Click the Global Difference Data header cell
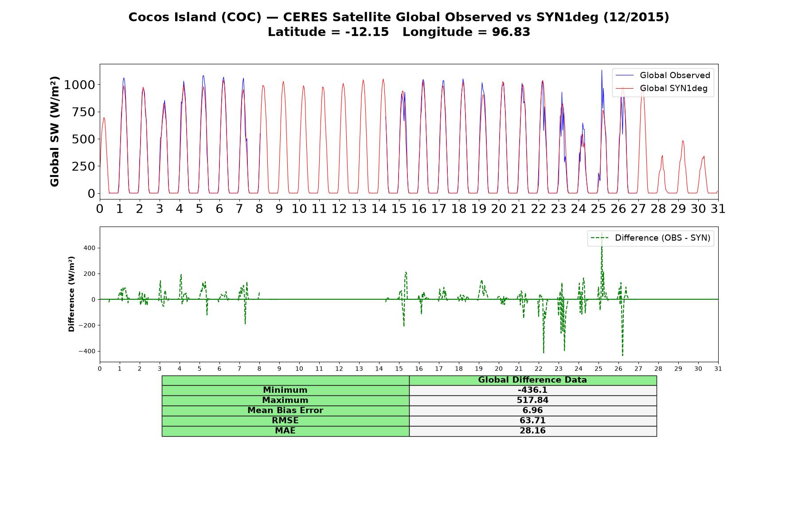The height and width of the screenshot is (532, 798). [533, 380]
